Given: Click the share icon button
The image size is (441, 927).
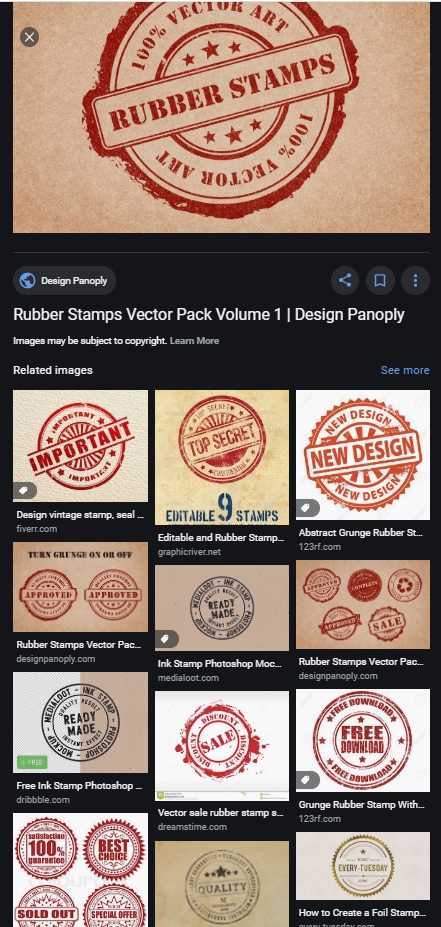Looking at the screenshot, I should coord(345,280).
